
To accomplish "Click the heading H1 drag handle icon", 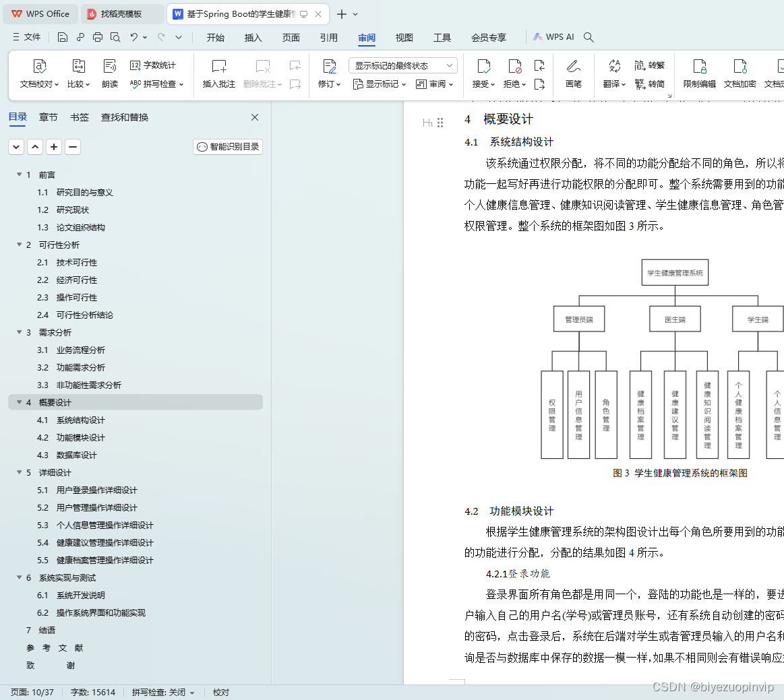I will [440, 123].
